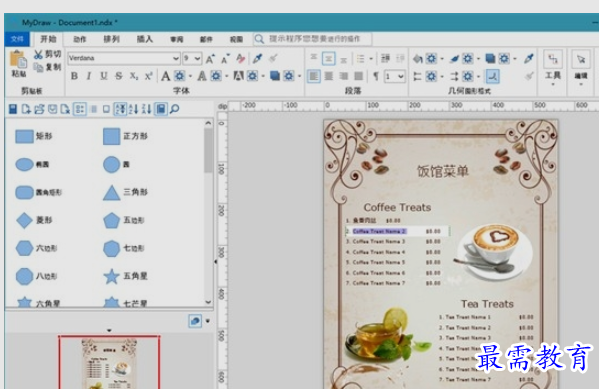599x389 pixels.
Task: Click the begin arrowhead style icon
Action: [x=418, y=77]
